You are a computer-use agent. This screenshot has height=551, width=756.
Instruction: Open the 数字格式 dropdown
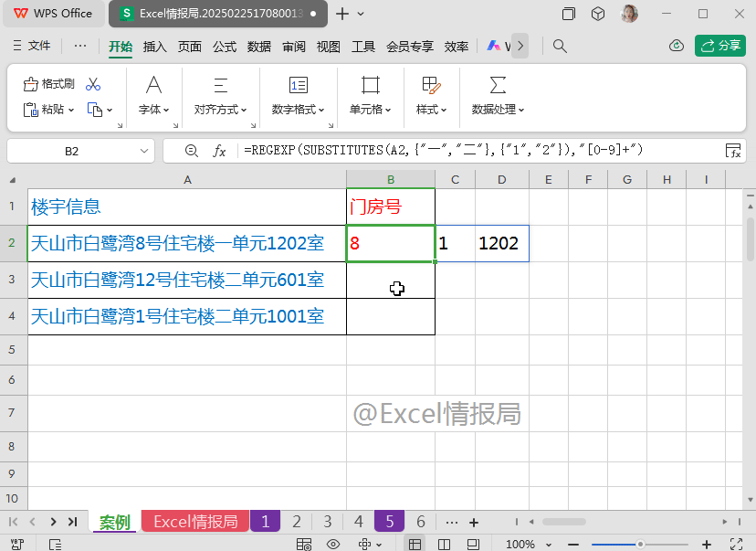click(x=298, y=110)
